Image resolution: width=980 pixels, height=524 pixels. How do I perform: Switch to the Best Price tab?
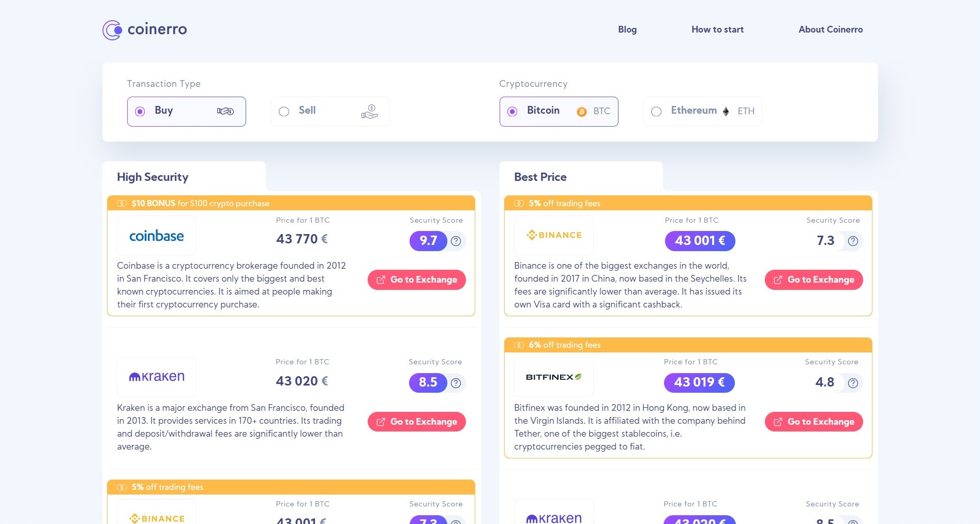(x=540, y=177)
